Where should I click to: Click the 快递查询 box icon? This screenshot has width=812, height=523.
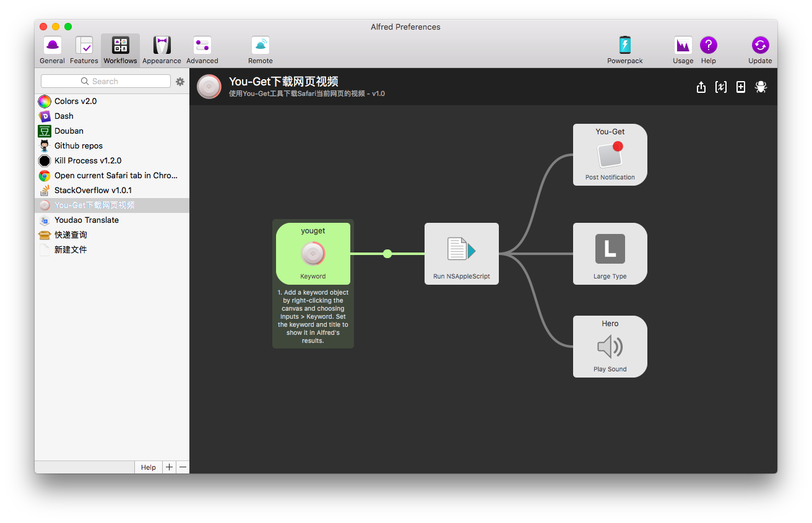point(45,235)
